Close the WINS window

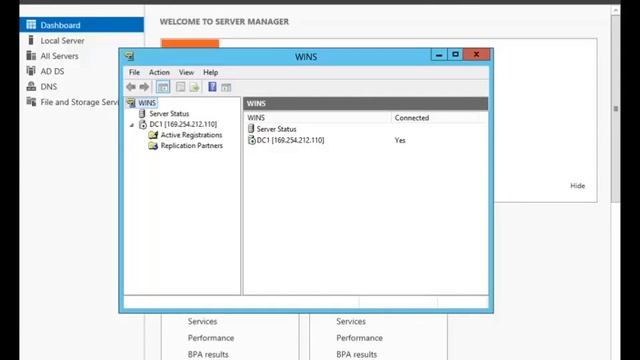476,55
